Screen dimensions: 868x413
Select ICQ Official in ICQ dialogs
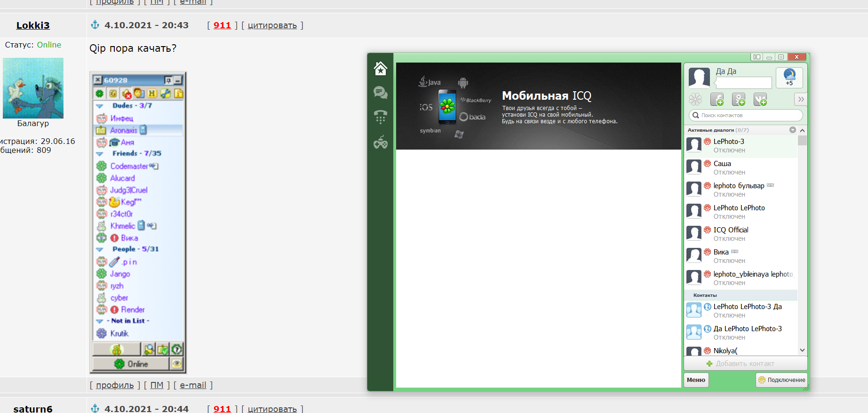click(741, 234)
